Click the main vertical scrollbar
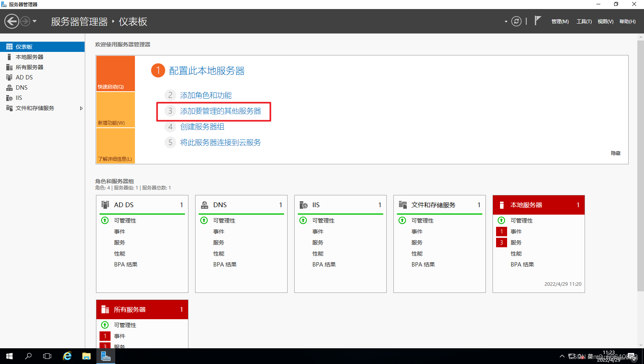The width and height of the screenshot is (644, 364). 640,165
